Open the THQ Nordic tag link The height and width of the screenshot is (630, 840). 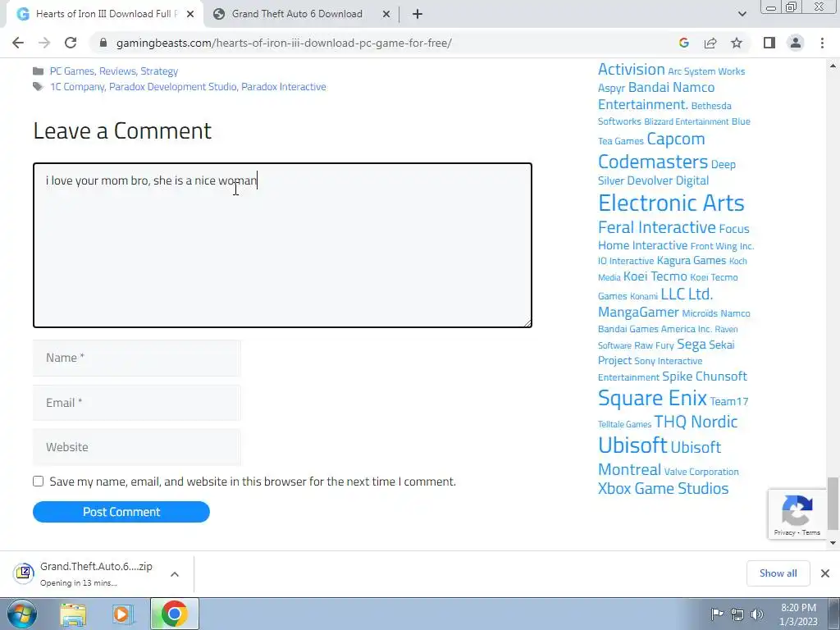[x=696, y=422]
